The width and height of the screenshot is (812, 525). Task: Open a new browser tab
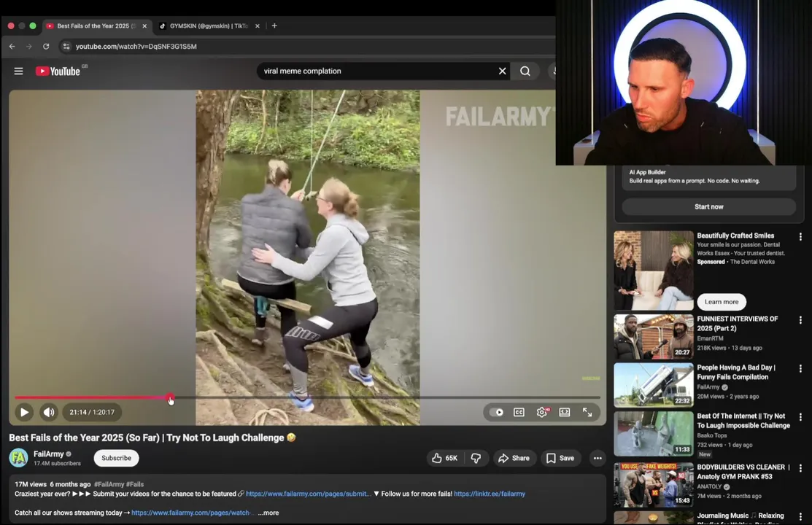click(274, 26)
